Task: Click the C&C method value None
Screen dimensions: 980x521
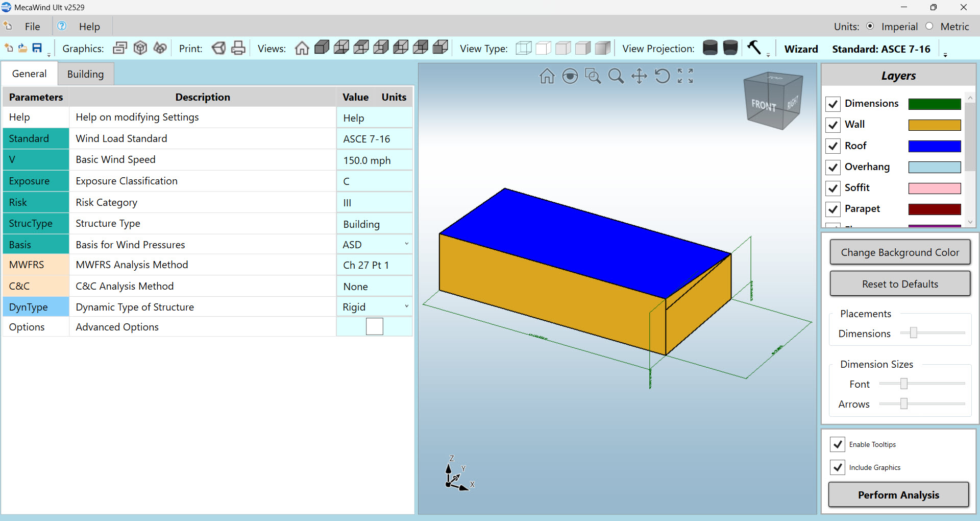Action: (x=374, y=287)
